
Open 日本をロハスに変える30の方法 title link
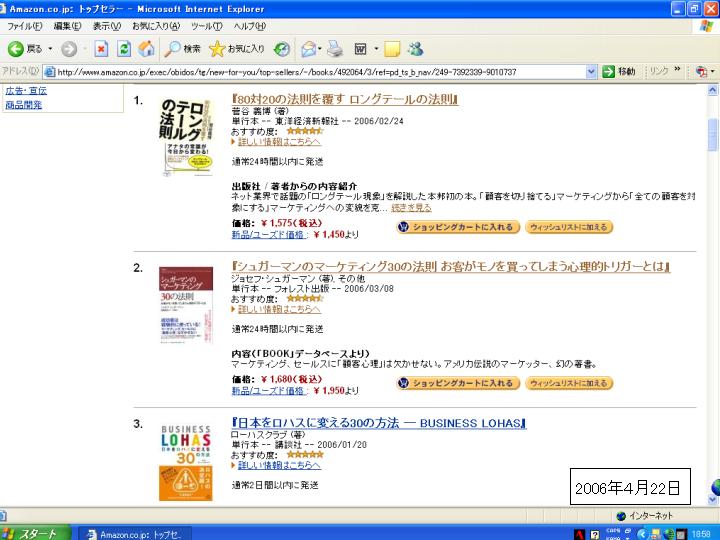tap(379, 423)
